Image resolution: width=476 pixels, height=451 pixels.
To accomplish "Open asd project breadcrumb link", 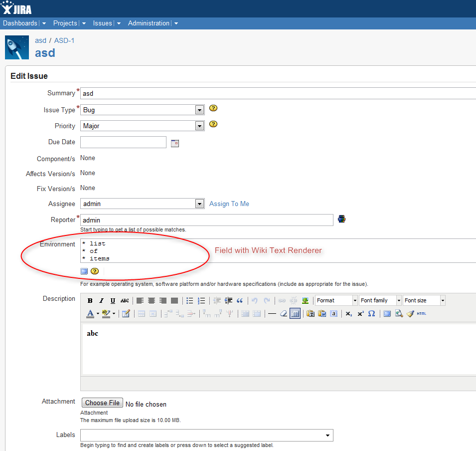I will click(41, 41).
